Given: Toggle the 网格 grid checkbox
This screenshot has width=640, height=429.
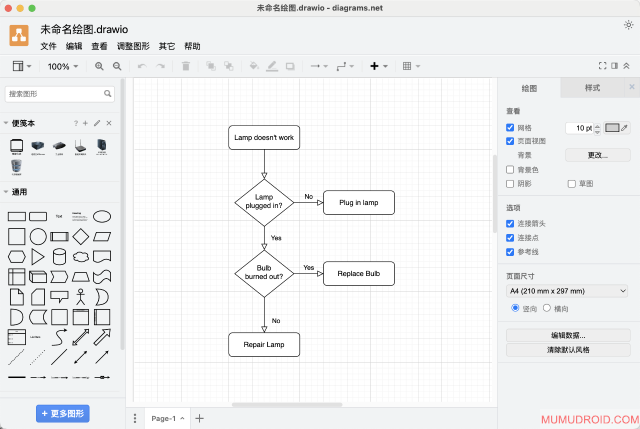Looking at the screenshot, I should click(x=511, y=128).
